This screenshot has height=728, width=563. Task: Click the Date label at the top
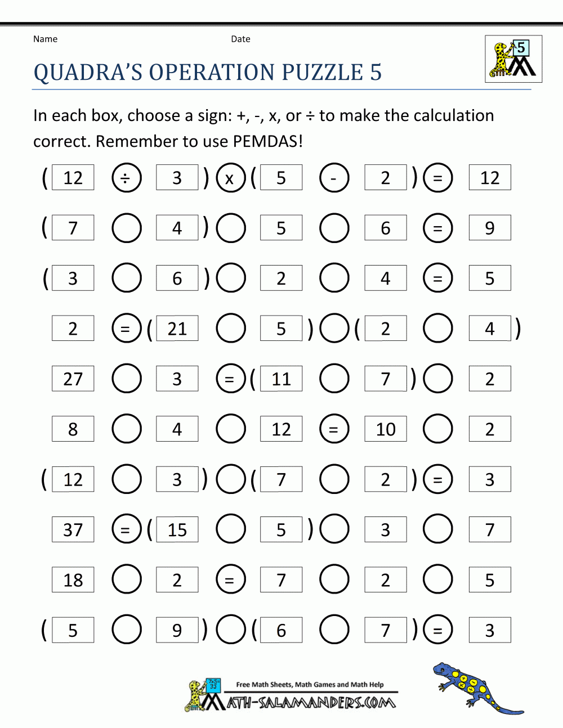tap(240, 39)
